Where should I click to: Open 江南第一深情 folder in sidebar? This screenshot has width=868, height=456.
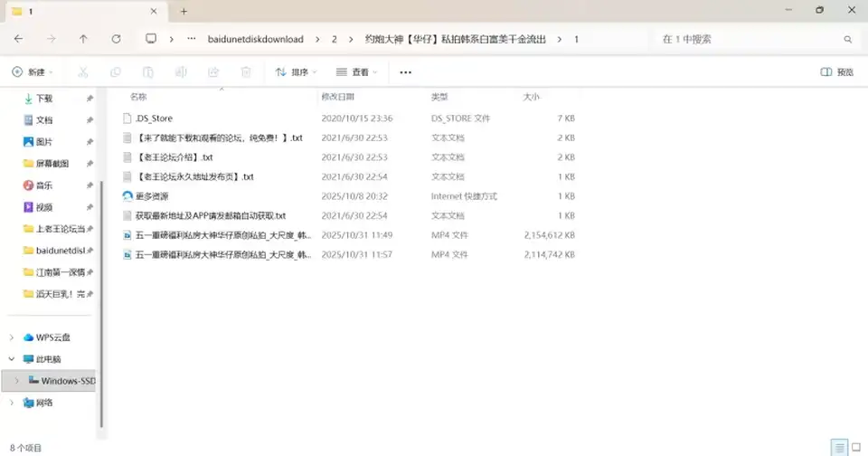pos(53,272)
